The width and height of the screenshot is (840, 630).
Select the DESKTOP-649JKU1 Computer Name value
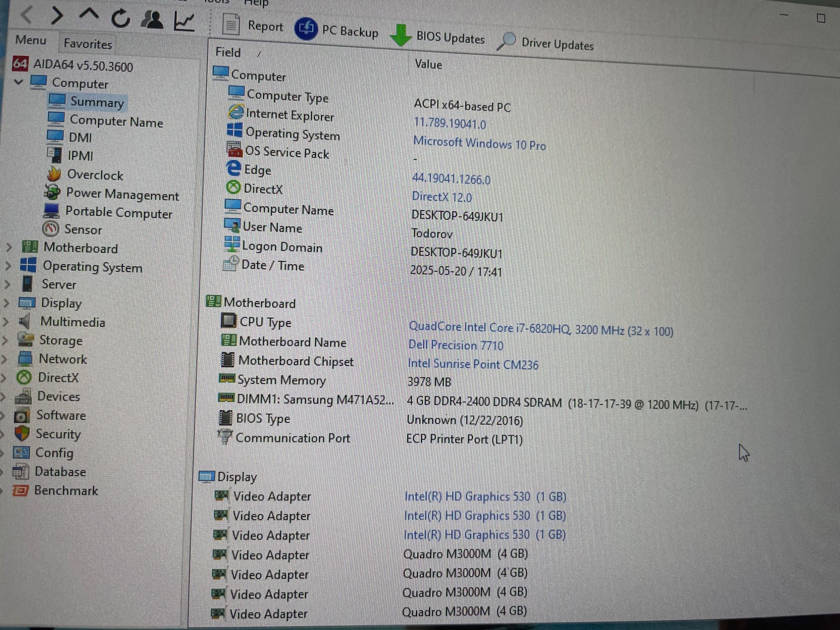(x=457, y=216)
